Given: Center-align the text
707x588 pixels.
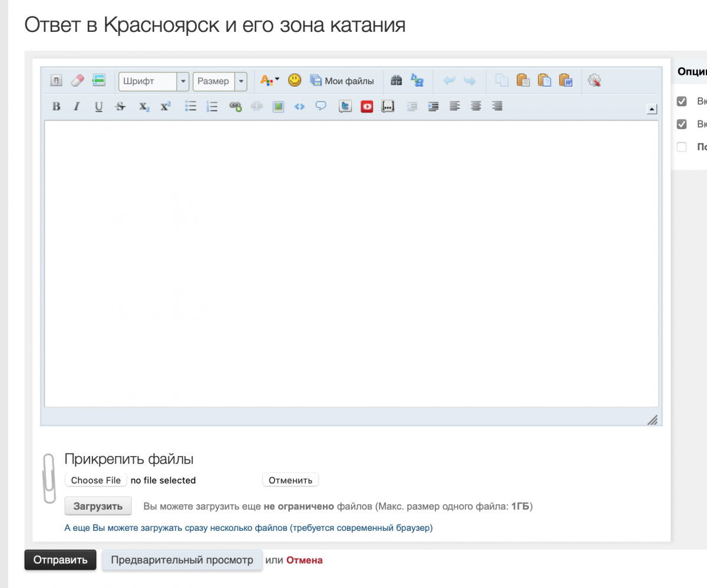Looking at the screenshot, I should [x=475, y=107].
